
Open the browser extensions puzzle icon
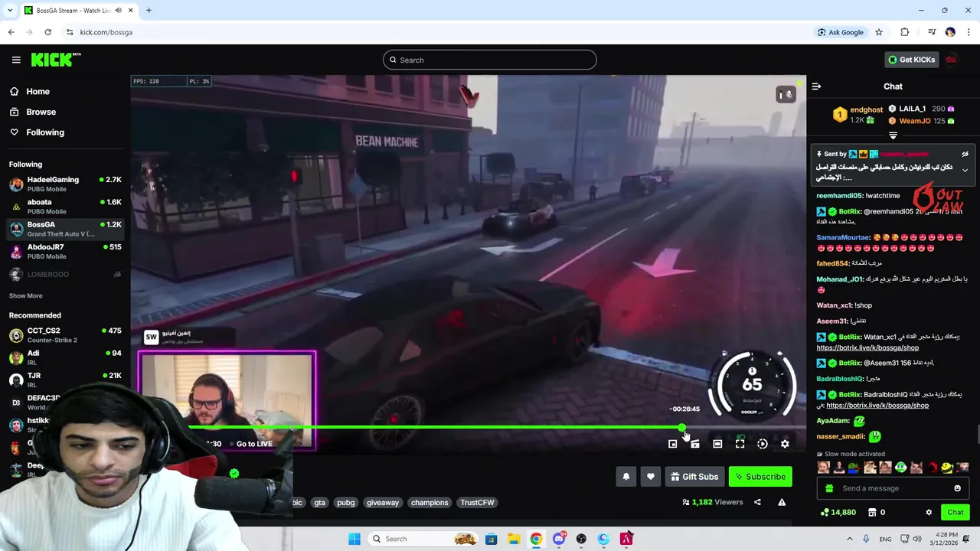pos(905,32)
